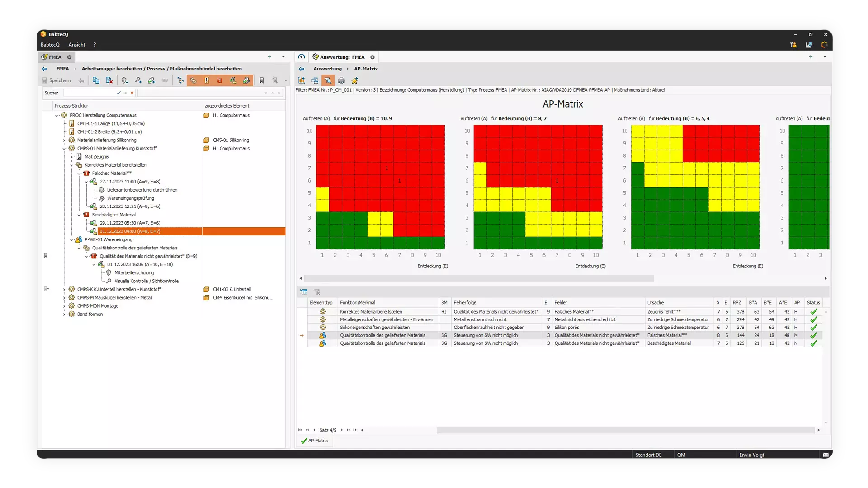This screenshot has width=868, height=488.
Task: Click the delete document icon with red X
Action: 109,80
